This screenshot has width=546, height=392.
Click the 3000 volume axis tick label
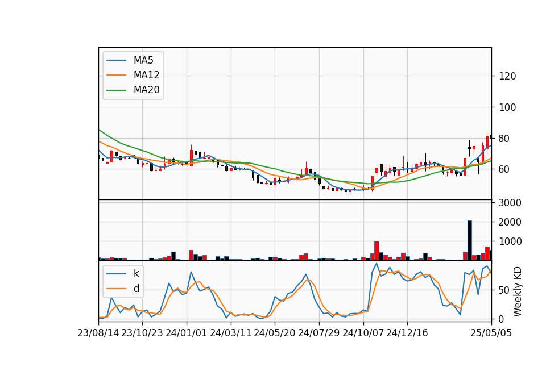(510, 203)
